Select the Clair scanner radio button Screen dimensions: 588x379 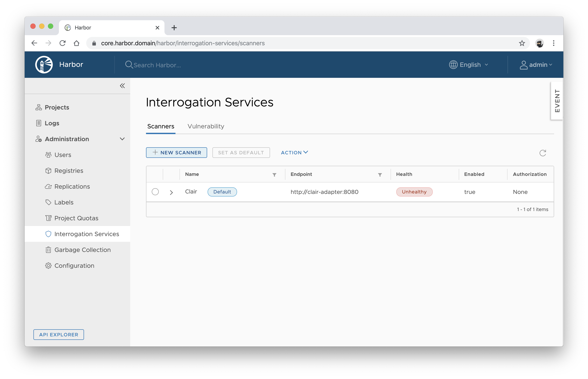(x=155, y=191)
